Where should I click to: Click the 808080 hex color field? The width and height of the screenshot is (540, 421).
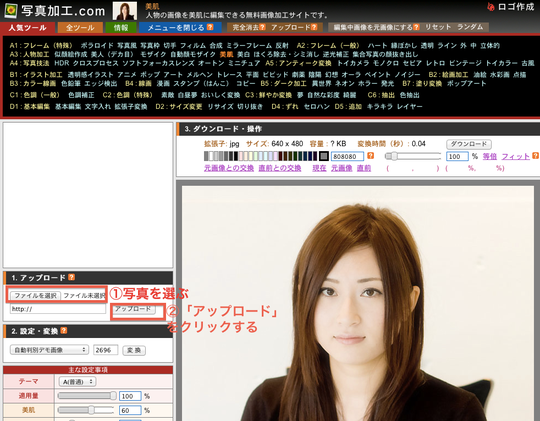coord(347,156)
